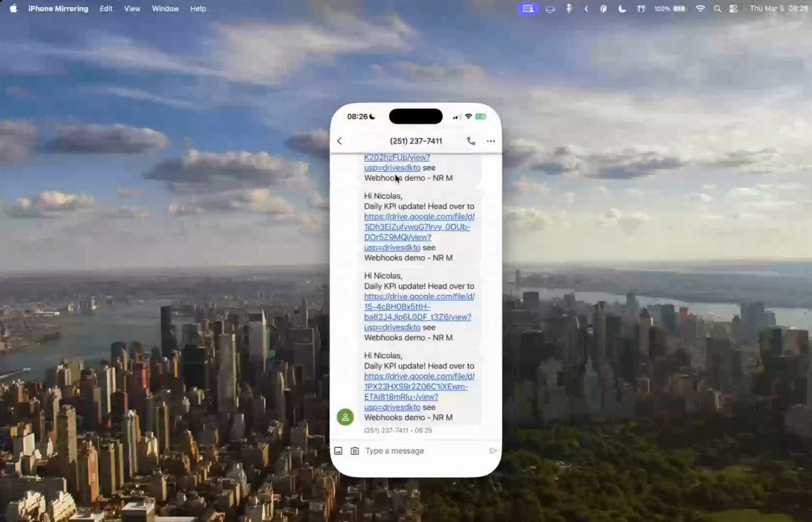Image resolution: width=812 pixels, height=522 pixels.
Task: Open the Wi-Fi status menu
Action: click(700, 9)
